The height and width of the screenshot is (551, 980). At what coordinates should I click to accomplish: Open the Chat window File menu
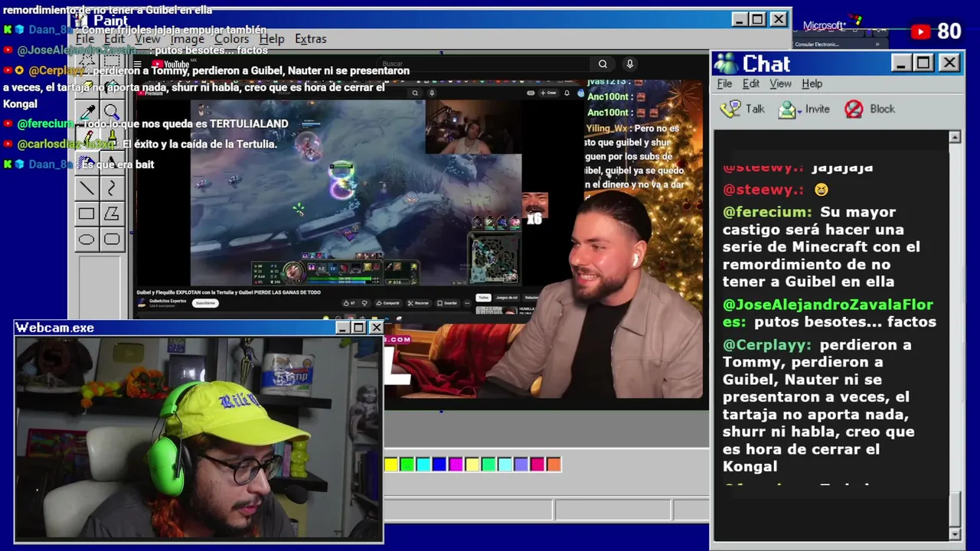[724, 83]
